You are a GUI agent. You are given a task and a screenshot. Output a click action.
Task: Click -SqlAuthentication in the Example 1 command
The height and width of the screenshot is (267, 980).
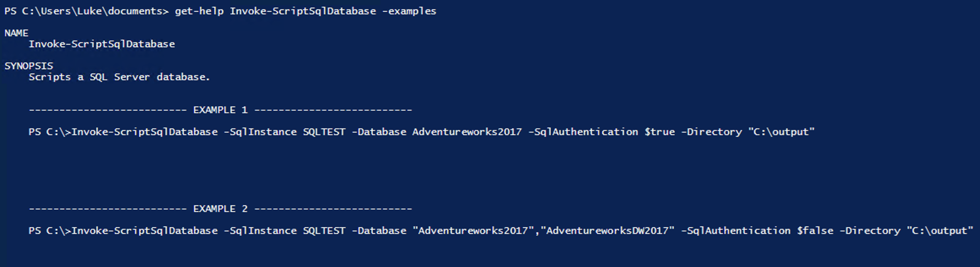pyautogui.click(x=583, y=132)
